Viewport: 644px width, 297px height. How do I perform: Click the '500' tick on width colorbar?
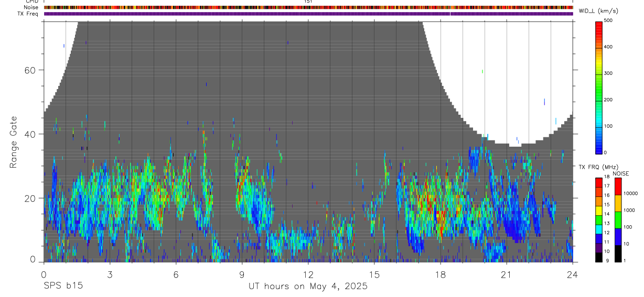[x=609, y=21]
